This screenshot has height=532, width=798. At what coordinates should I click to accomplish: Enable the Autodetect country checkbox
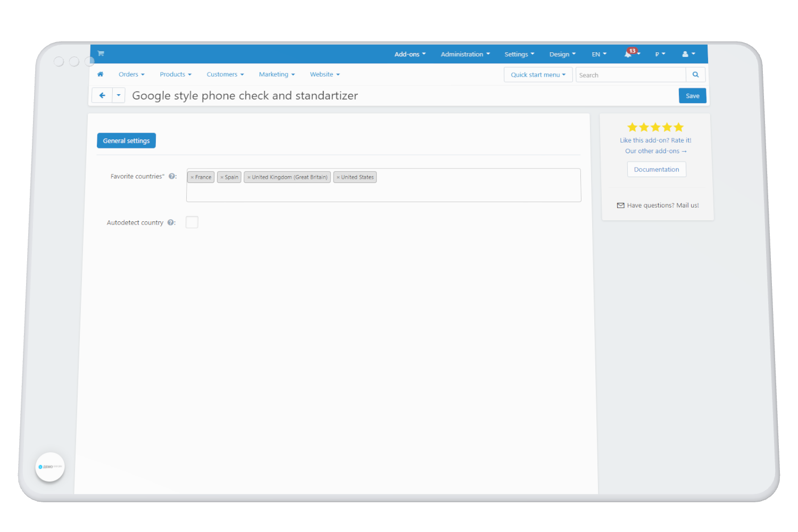pos(192,222)
